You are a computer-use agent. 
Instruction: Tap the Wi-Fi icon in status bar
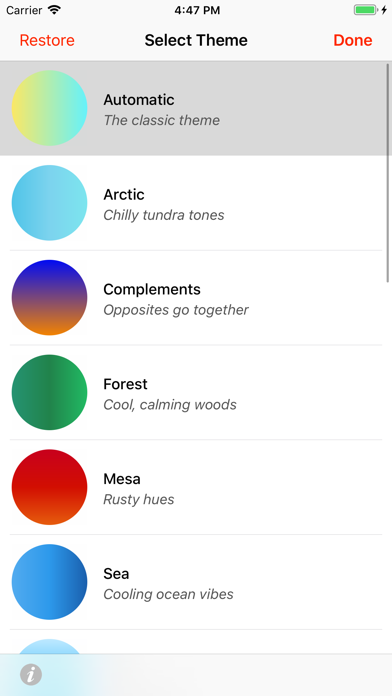(55, 10)
